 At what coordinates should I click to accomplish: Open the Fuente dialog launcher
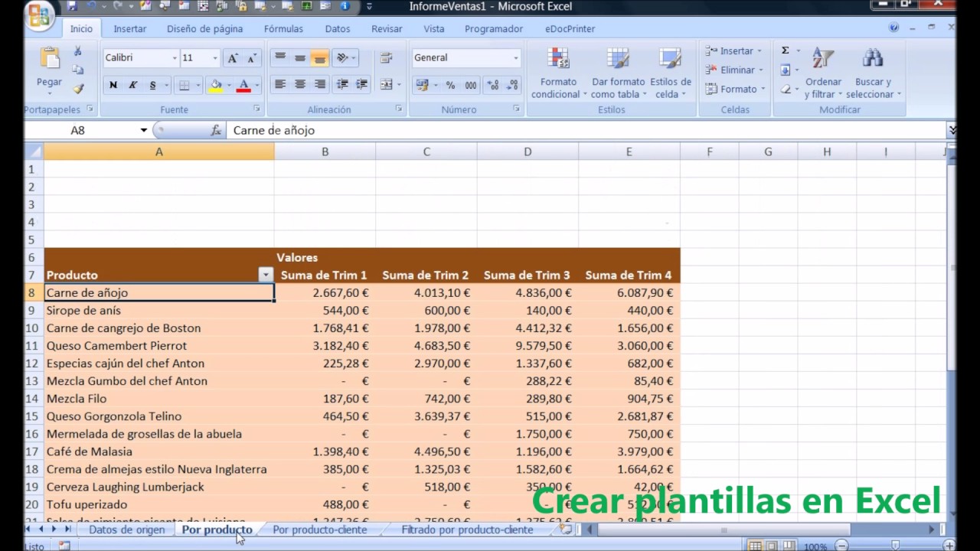(x=257, y=109)
